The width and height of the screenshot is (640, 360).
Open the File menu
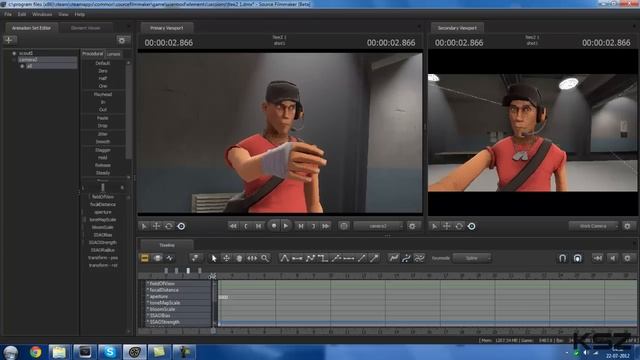(8, 14)
